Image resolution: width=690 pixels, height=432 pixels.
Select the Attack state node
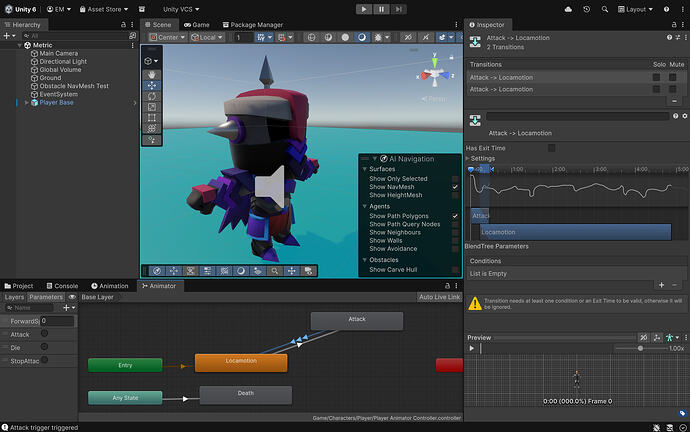[357, 321]
